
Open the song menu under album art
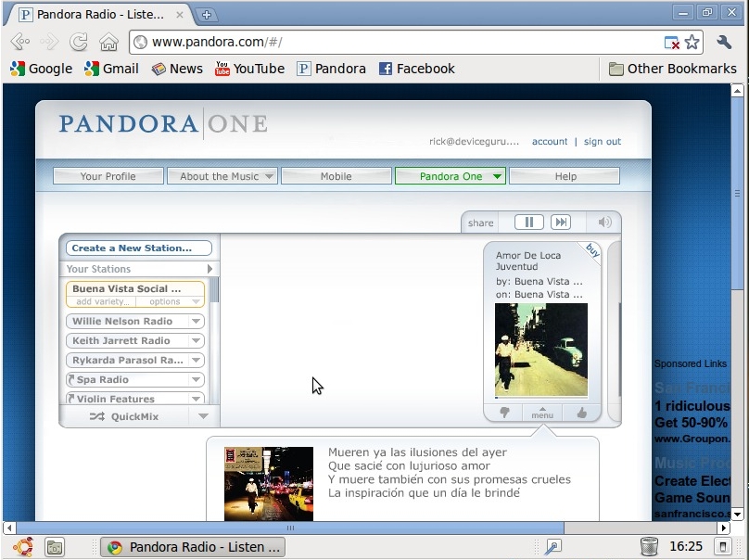point(542,414)
